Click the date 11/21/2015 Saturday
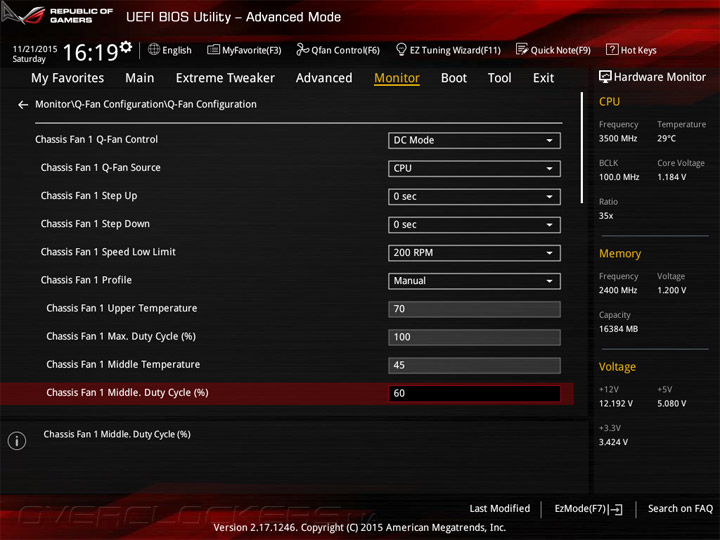Viewport: 720px width, 540px height. tap(34, 54)
